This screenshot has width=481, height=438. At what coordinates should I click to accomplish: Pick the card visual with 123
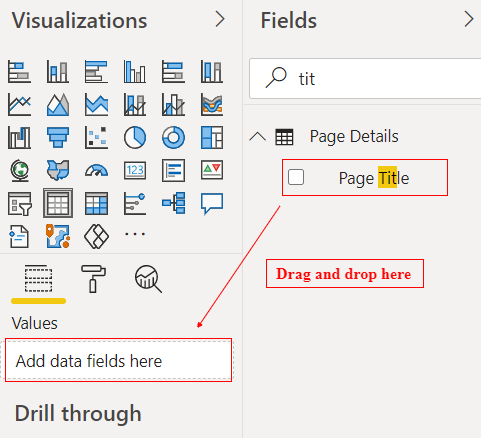(x=135, y=170)
